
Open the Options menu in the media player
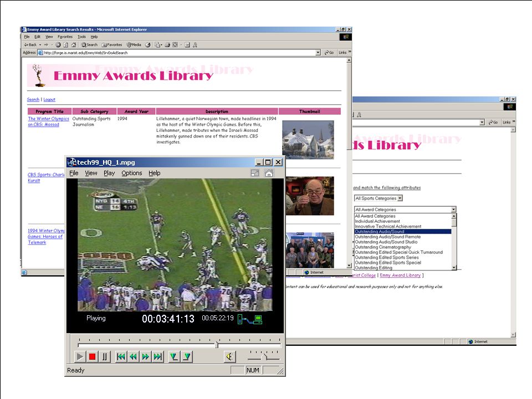[x=132, y=173]
